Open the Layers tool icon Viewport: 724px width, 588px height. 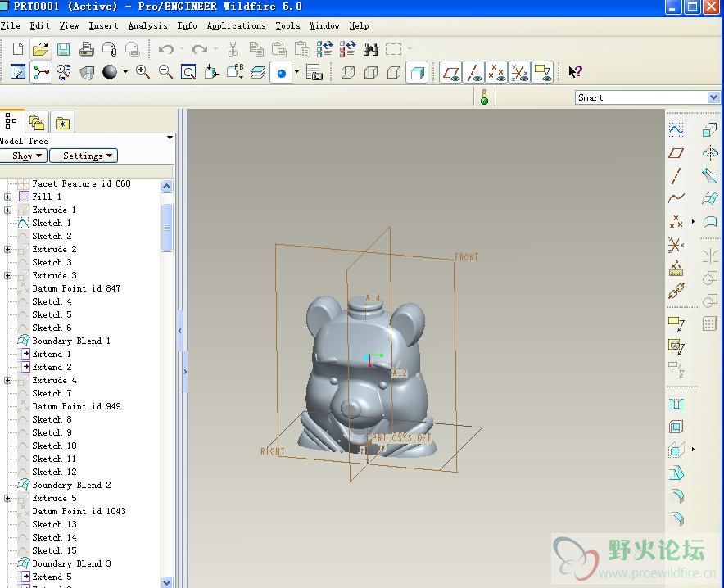pos(258,72)
